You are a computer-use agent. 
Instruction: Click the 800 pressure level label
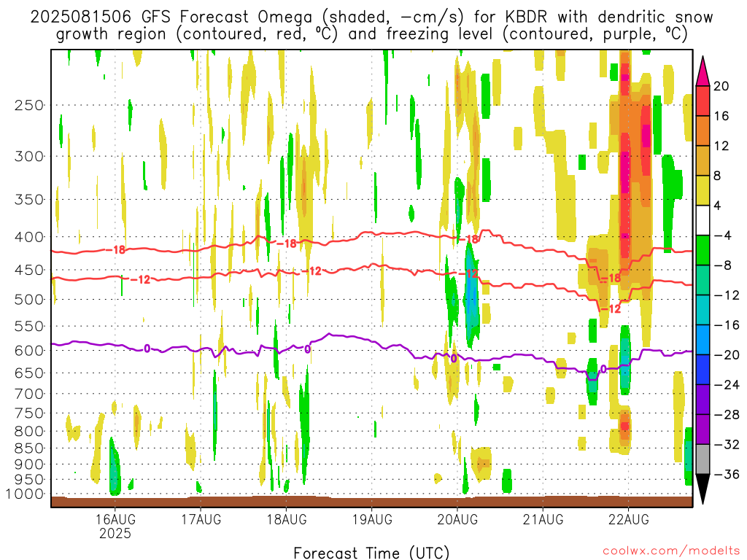[28, 432]
